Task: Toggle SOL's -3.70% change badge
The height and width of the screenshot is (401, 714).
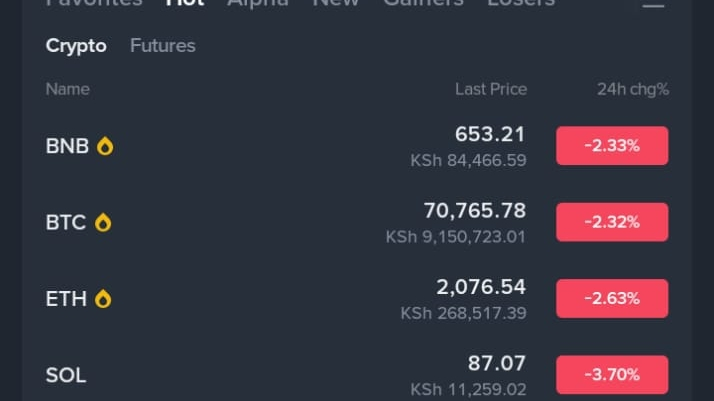Action: pyautogui.click(x=612, y=375)
